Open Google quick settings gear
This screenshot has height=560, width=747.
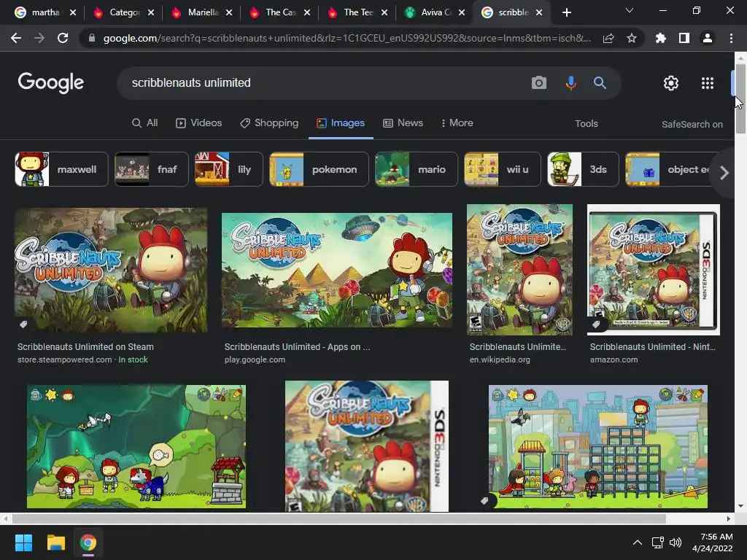(x=671, y=83)
